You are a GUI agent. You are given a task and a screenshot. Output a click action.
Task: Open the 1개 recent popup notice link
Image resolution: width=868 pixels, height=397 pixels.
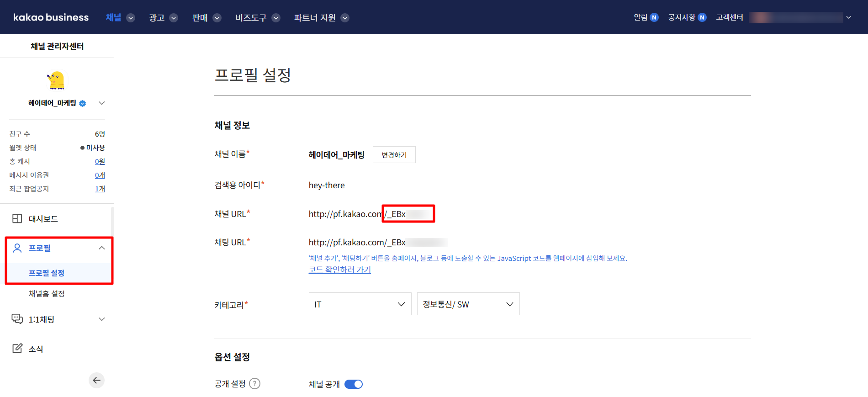100,189
